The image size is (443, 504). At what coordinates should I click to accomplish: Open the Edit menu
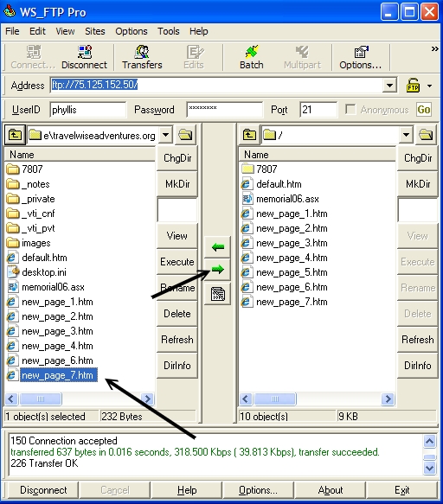tap(37, 31)
